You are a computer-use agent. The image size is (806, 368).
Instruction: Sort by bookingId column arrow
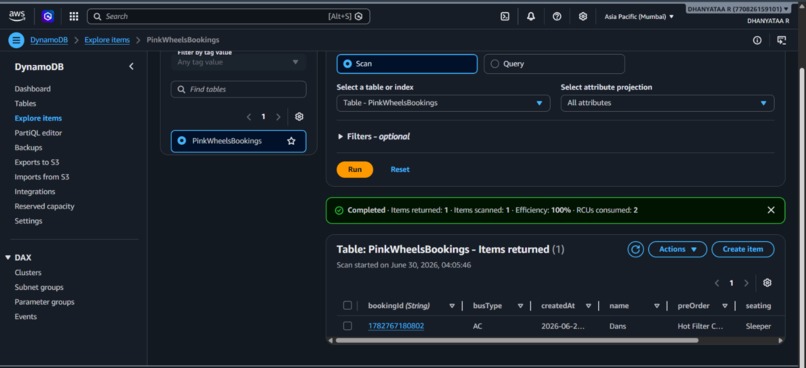(x=452, y=306)
